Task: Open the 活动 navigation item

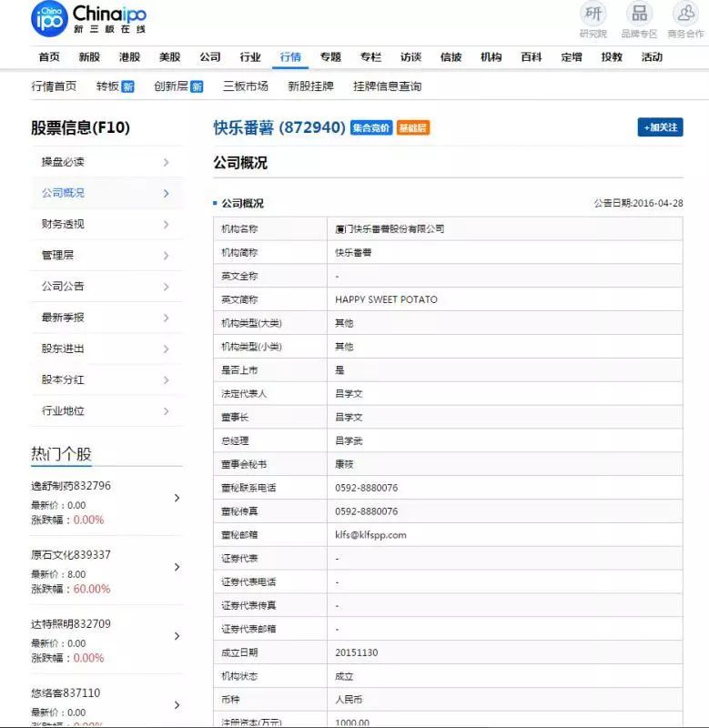Action: click(652, 57)
